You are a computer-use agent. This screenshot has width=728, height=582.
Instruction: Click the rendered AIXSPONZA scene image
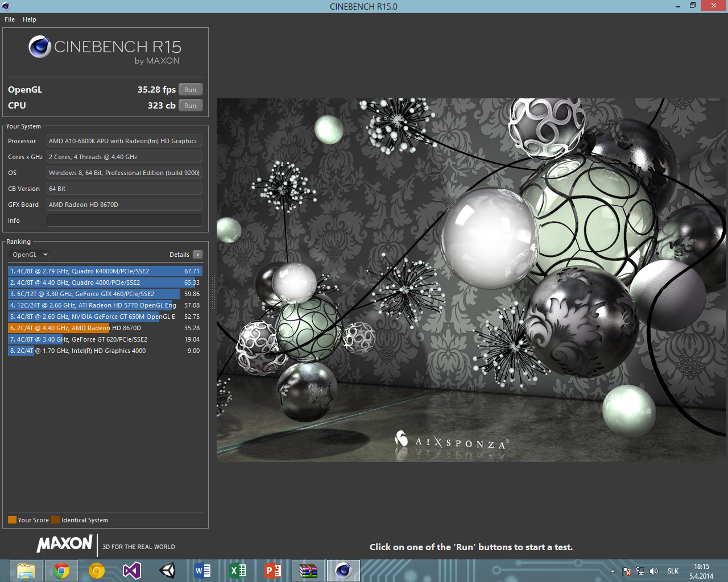(x=472, y=280)
